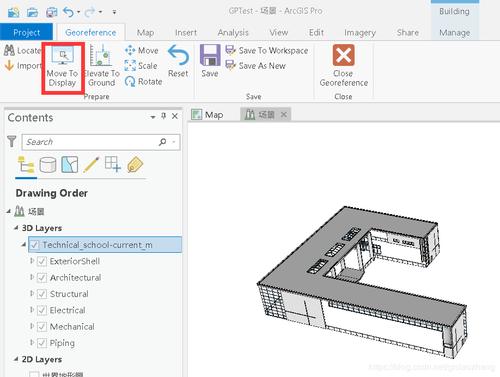The width and height of the screenshot is (500, 377).
Task: List by Drawing Order icon
Action: (x=26, y=164)
